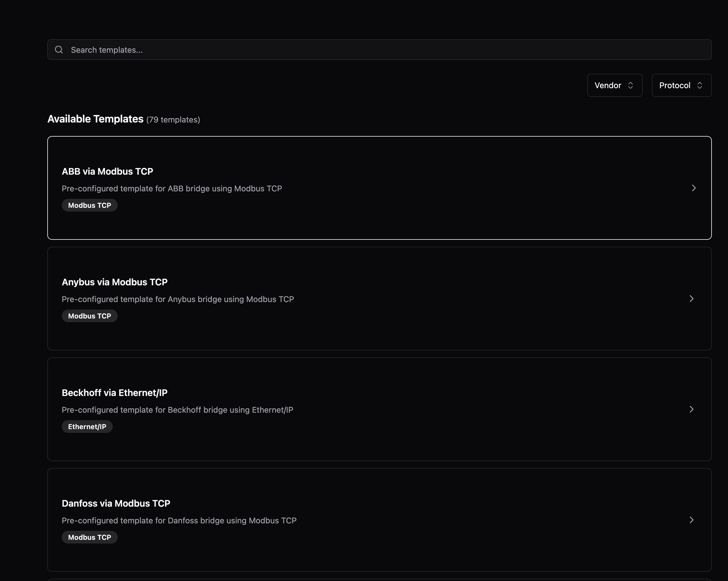
Task: Open the ABB via Modbus TCP template
Action: coord(379,188)
